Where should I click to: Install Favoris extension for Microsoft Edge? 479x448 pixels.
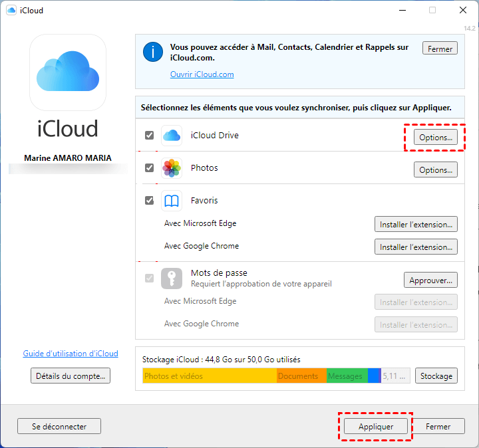tap(416, 224)
